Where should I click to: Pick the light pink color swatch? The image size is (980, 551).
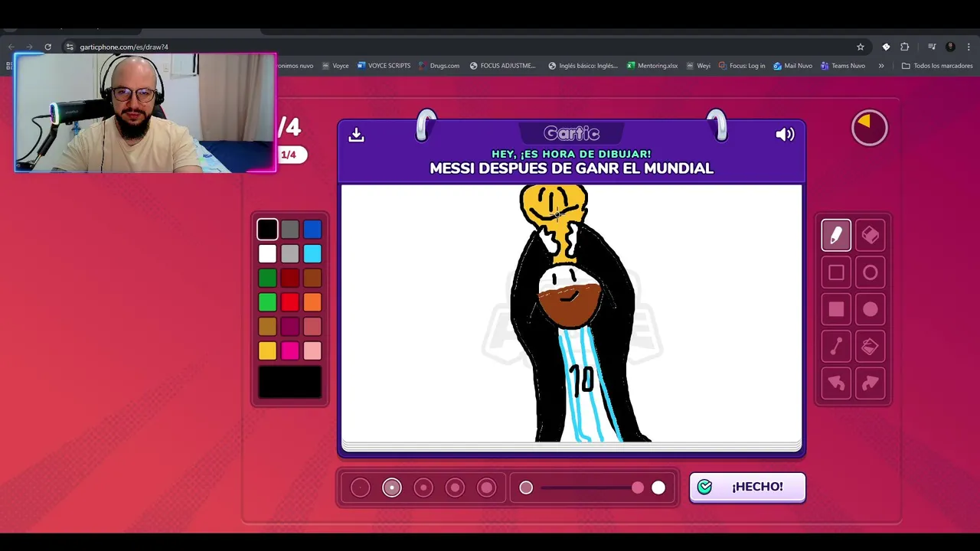coord(312,350)
